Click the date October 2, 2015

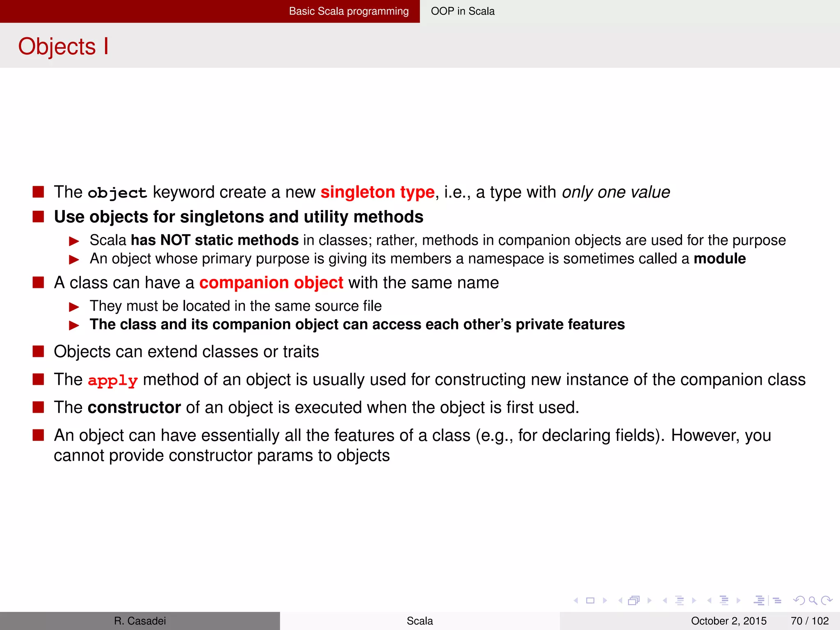(x=728, y=621)
